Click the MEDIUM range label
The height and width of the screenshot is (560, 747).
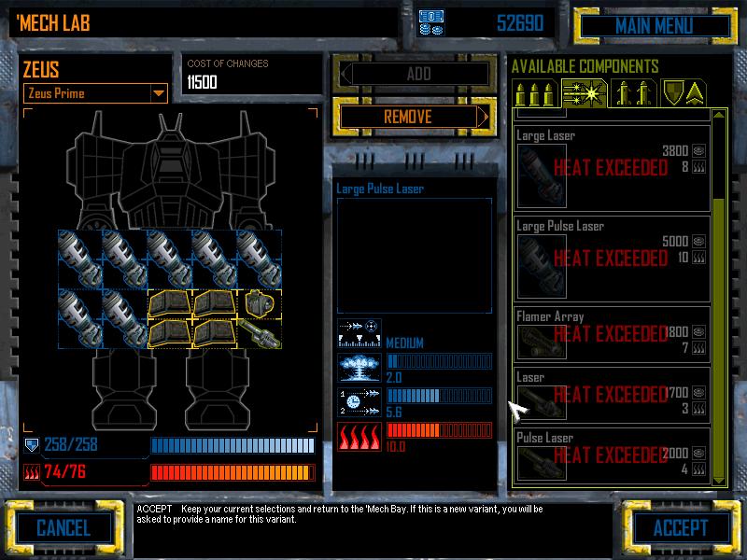[404, 343]
